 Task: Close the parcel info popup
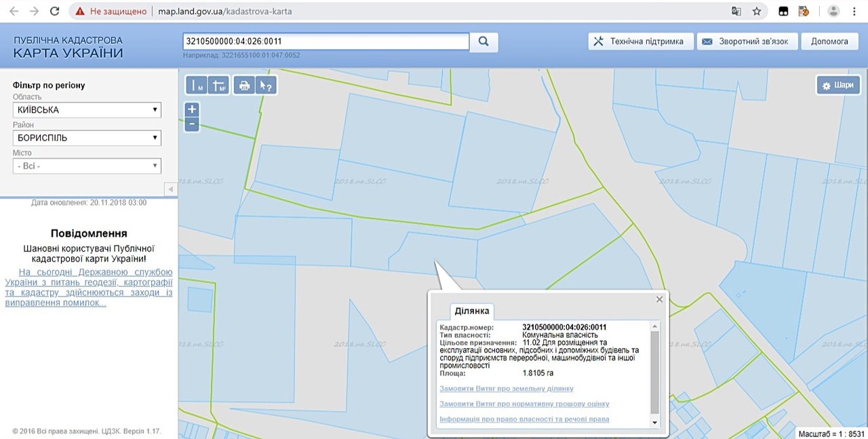(x=659, y=299)
